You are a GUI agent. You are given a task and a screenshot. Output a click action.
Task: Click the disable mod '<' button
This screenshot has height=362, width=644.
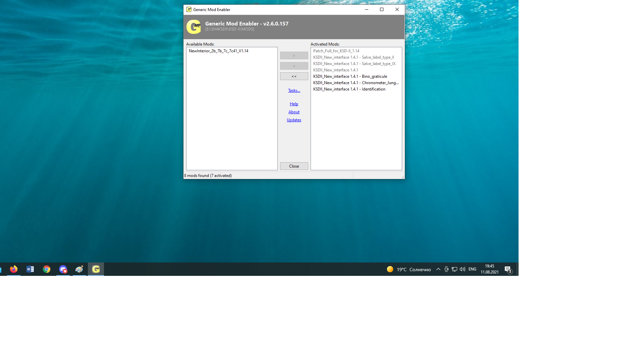tap(294, 66)
